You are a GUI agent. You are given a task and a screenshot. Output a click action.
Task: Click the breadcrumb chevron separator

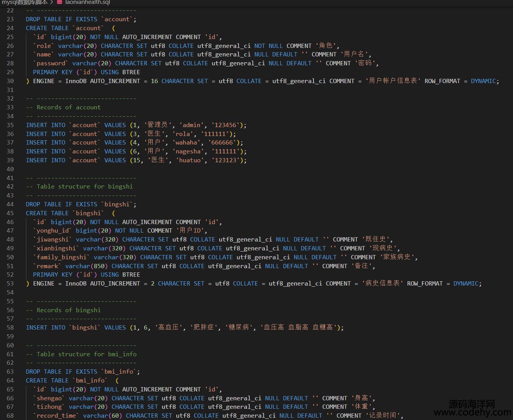pyautogui.click(x=52, y=2)
